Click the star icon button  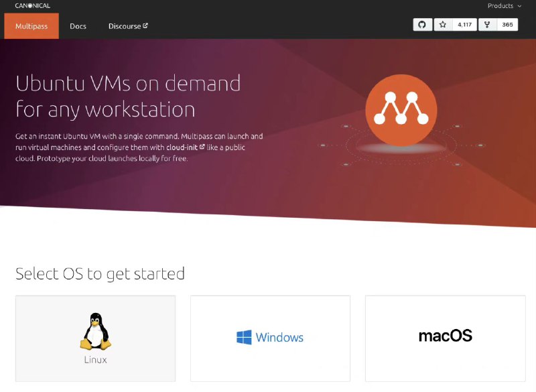tap(442, 25)
